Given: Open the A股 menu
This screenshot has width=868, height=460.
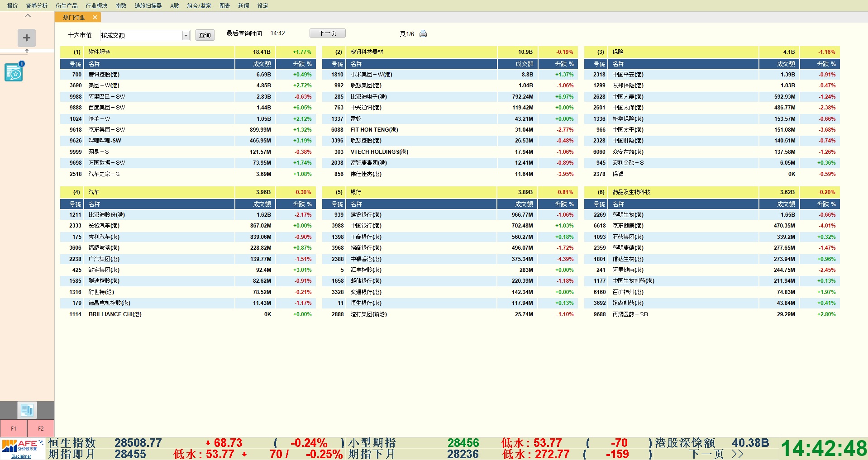Looking at the screenshot, I should pyautogui.click(x=175, y=5).
